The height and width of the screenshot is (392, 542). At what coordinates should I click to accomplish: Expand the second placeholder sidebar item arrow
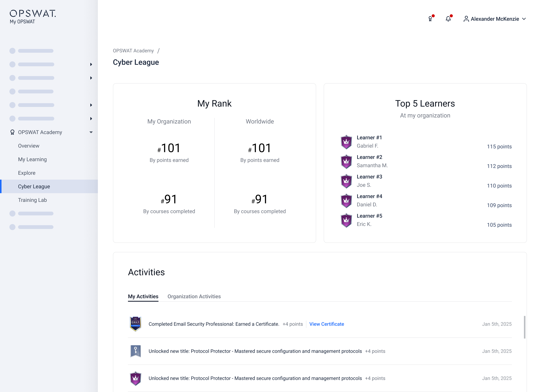click(x=91, y=65)
